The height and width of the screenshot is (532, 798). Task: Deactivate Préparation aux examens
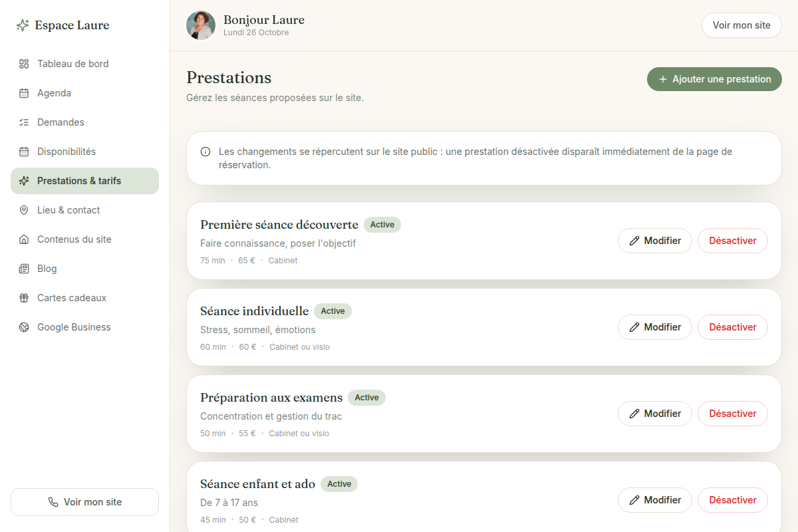[x=733, y=414]
